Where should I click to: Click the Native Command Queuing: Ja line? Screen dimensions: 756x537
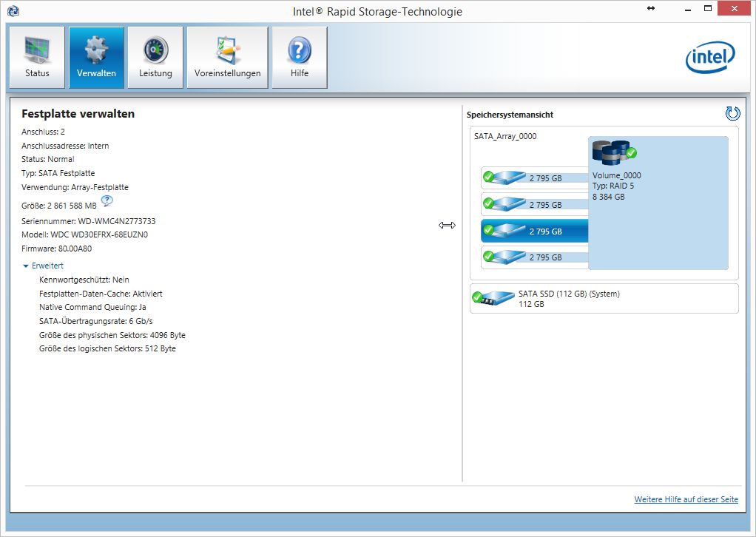92,307
